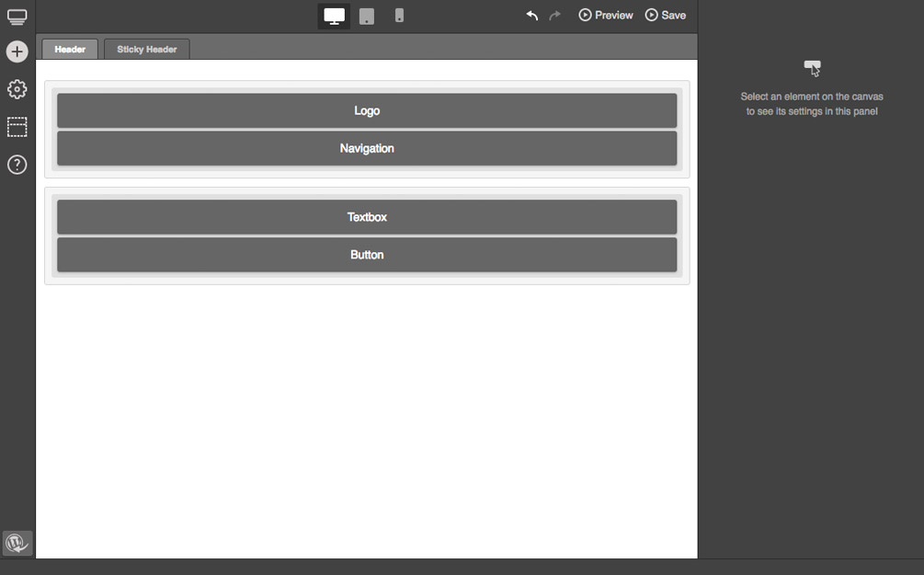This screenshot has height=575, width=924.
Task: Select the Textbox element on canvas
Action: [x=367, y=217]
